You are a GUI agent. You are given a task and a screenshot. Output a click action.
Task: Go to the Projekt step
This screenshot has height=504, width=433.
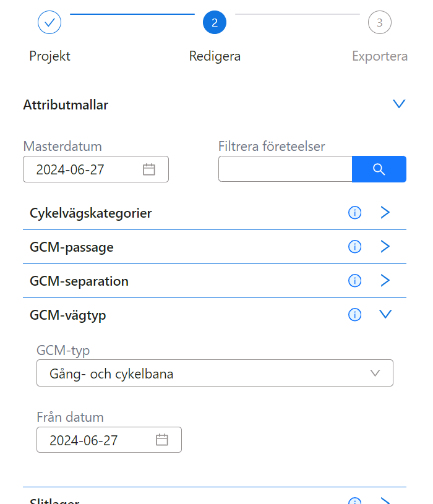(x=49, y=23)
